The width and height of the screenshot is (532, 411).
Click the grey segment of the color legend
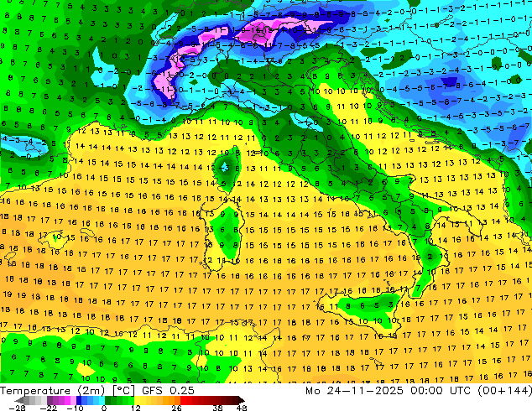click(x=32, y=400)
